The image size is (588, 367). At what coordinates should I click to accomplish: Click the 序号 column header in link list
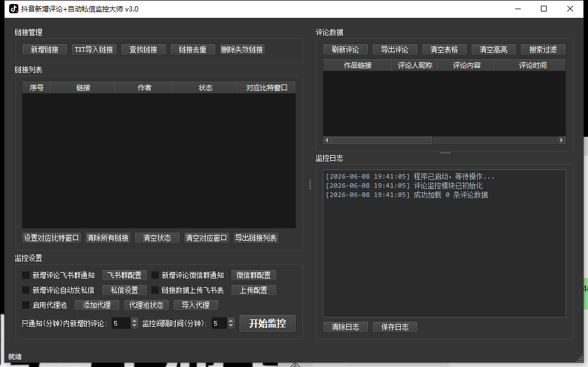36,88
